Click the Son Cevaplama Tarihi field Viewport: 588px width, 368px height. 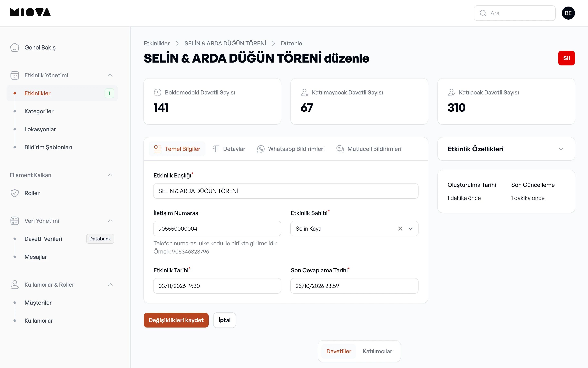[354, 286]
